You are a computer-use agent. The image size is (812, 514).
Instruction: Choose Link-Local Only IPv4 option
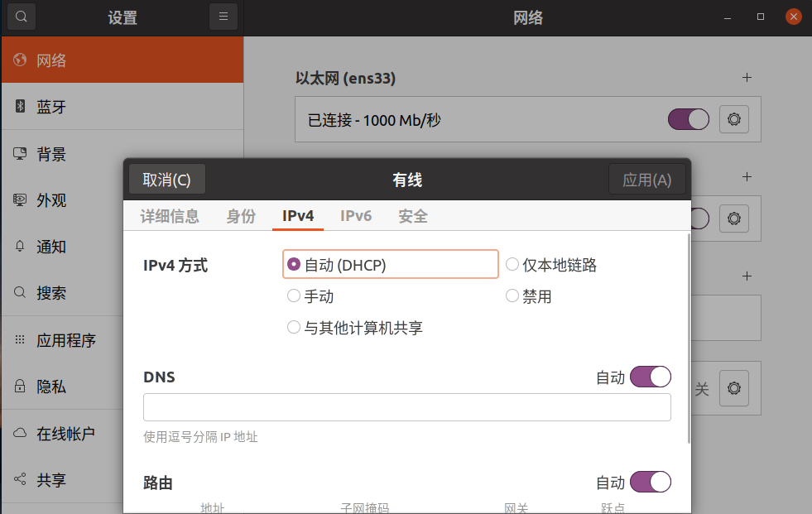[512, 265]
